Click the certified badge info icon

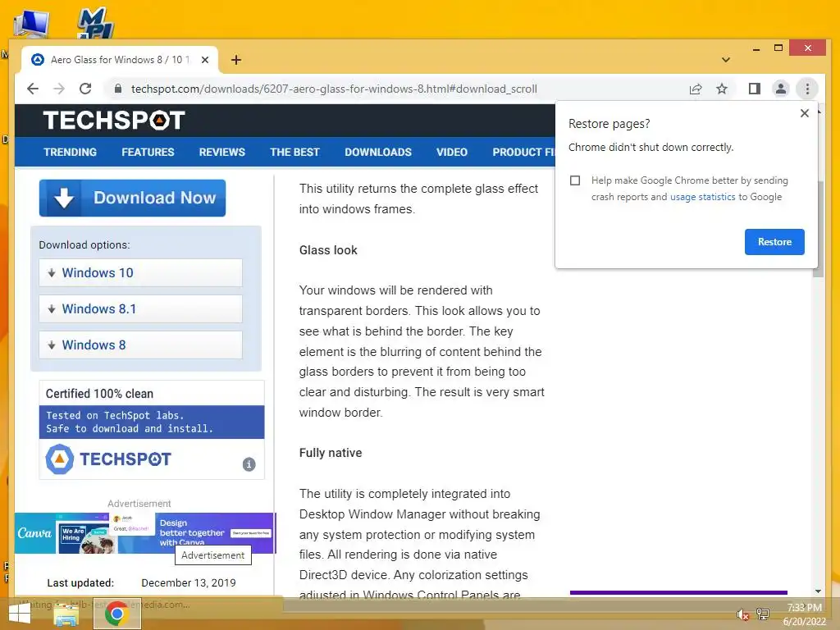[x=249, y=464]
